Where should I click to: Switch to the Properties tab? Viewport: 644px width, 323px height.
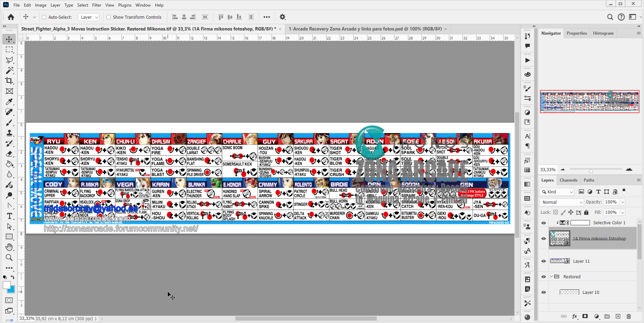[x=577, y=33]
